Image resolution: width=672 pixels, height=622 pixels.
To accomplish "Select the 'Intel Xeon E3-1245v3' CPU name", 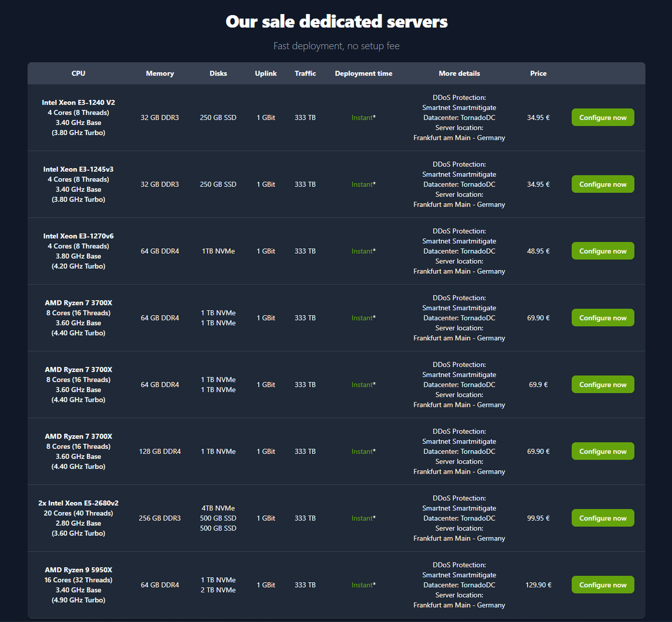I will pos(78,169).
